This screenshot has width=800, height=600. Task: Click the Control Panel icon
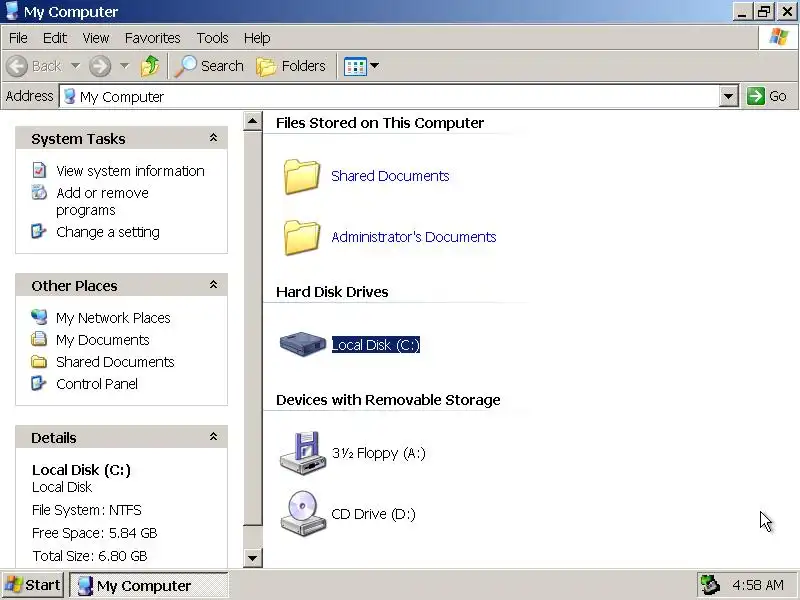(39, 383)
